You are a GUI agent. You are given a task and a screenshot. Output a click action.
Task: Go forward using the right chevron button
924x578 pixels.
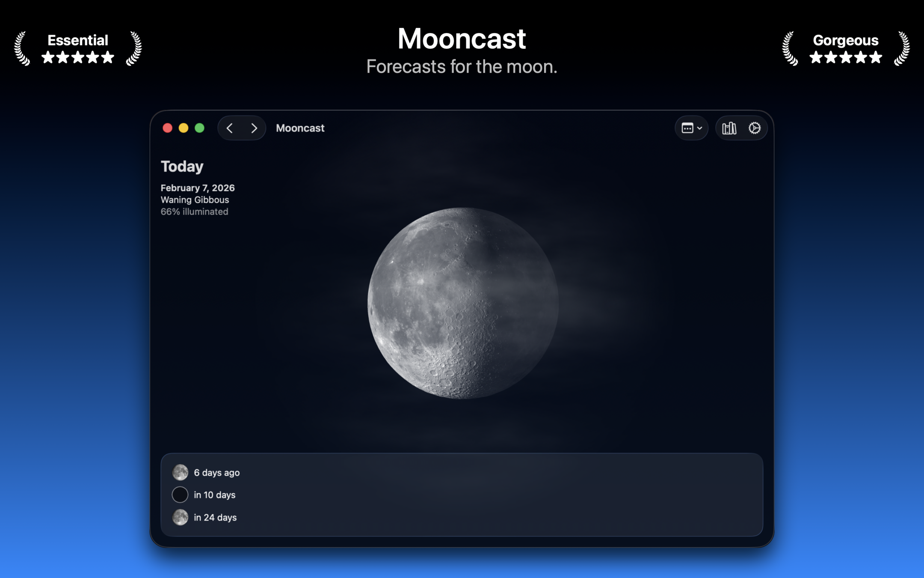click(x=254, y=128)
